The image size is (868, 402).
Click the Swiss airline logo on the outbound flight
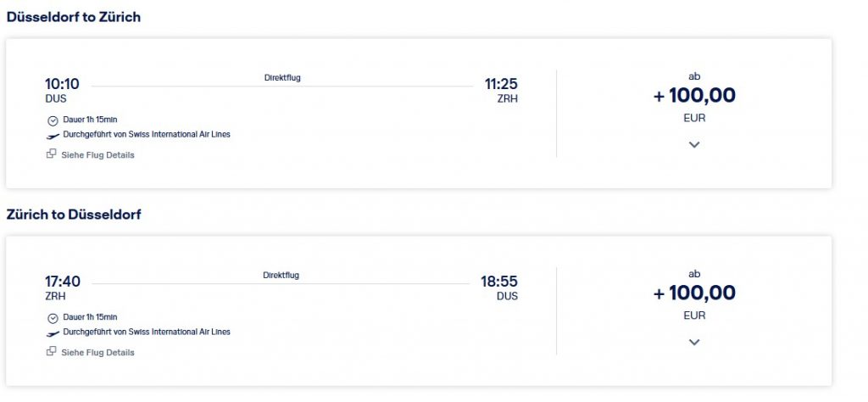pyautogui.click(x=53, y=135)
